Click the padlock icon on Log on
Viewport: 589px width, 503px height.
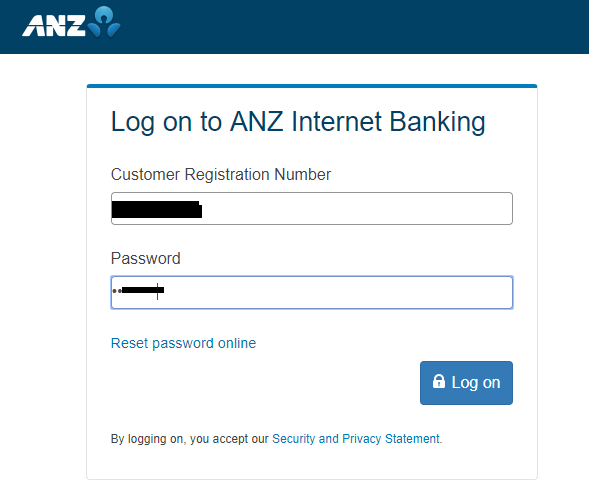[438, 381]
